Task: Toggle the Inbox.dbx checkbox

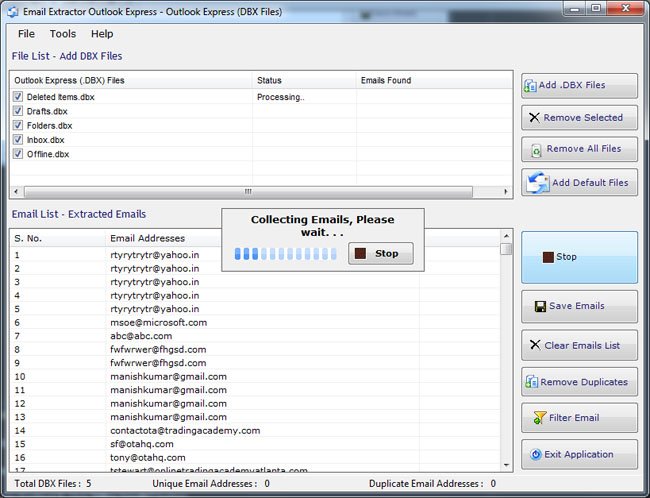Action: 17,139
